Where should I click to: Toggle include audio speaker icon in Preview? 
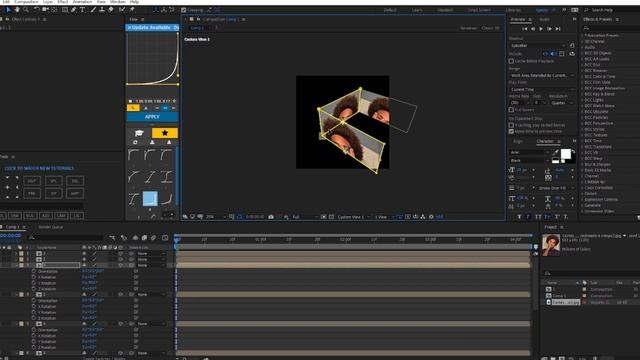(x=553, y=54)
